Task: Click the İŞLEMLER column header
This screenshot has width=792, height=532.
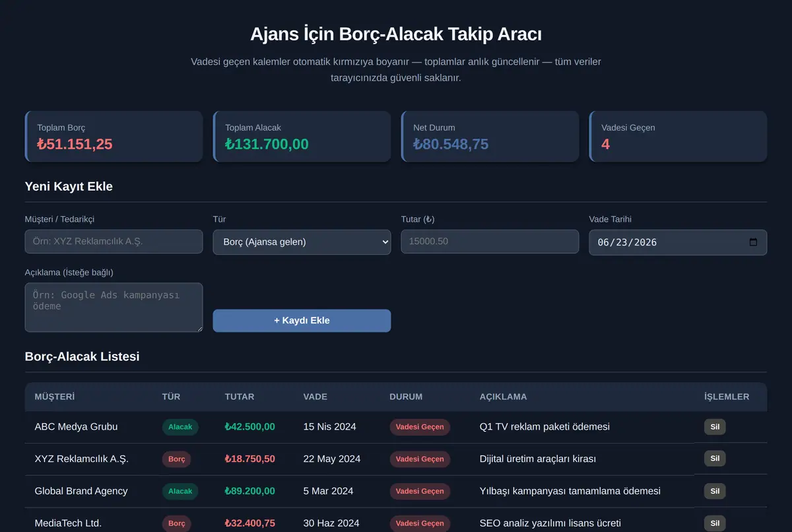Action: 727,397
